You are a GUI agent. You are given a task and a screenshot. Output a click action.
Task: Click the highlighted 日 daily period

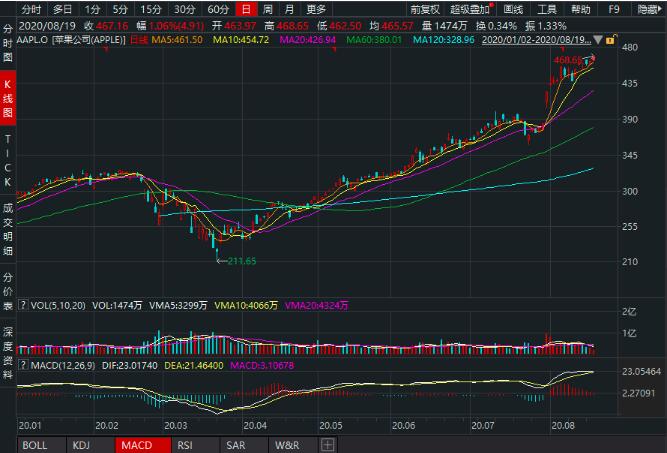point(246,9)
